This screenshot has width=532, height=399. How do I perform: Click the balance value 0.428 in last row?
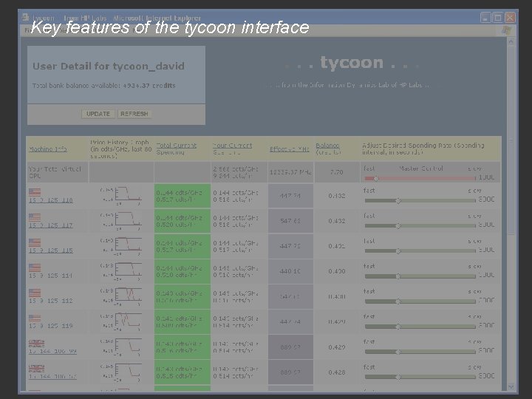[x=337, y=372]
